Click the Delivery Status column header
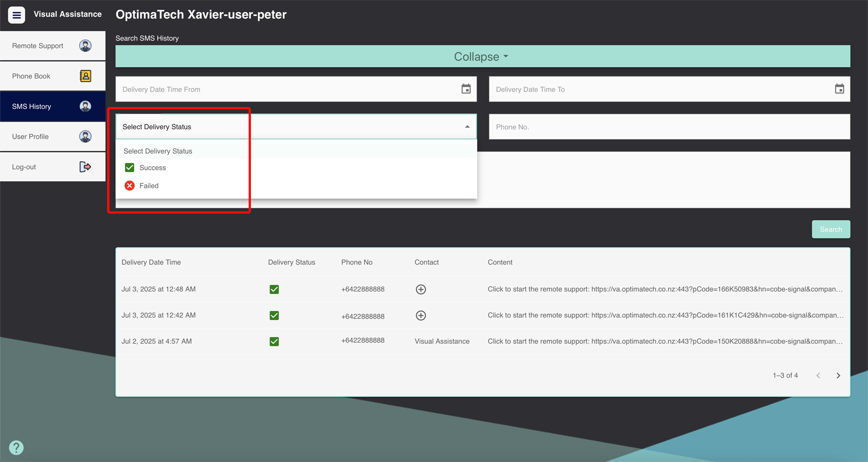The height and width of the screenshot is (462, 868). (x=292, y=262)
